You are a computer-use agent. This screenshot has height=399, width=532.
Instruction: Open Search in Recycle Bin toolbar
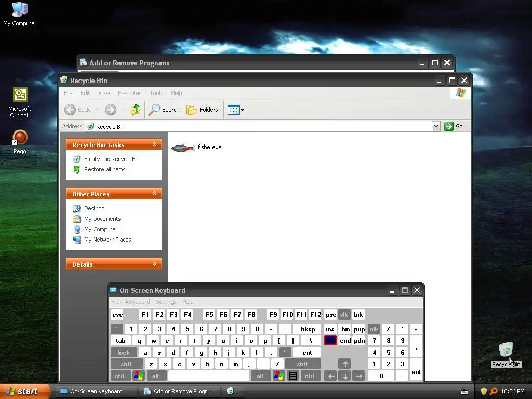[164, 110]
